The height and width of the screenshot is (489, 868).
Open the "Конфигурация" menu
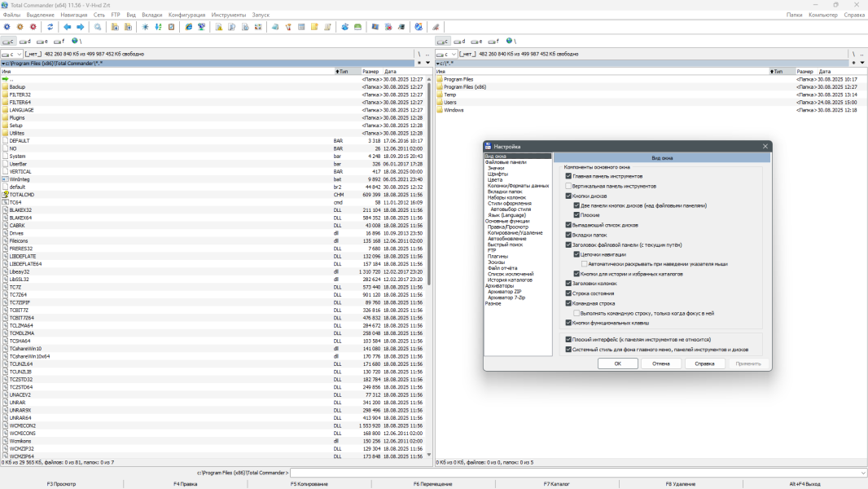click(186, 15)
